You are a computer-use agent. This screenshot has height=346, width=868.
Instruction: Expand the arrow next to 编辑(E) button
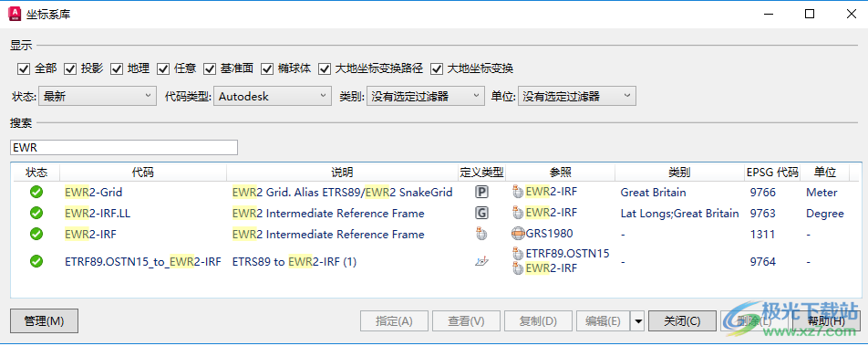[x=638, y=321]
